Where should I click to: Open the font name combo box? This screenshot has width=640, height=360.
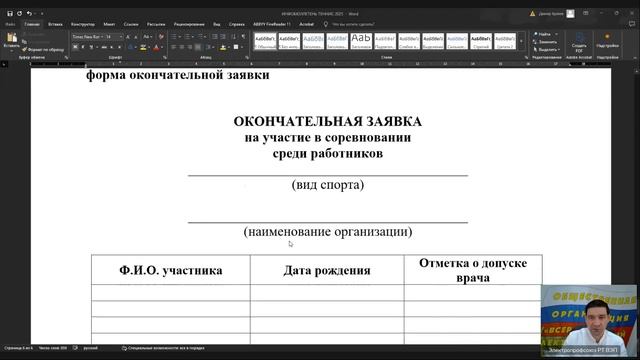(x=88, y=37)
